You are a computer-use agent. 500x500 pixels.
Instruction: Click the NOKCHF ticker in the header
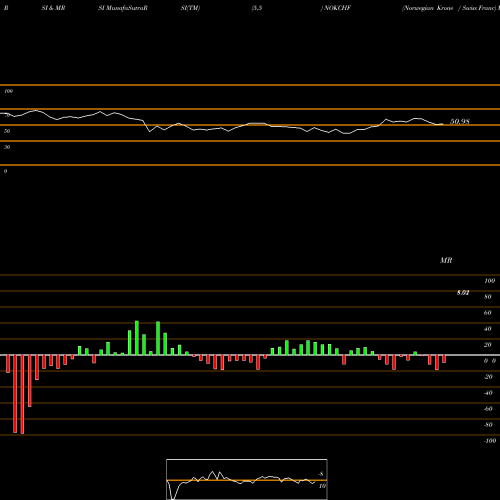click(x=337, y=8)
